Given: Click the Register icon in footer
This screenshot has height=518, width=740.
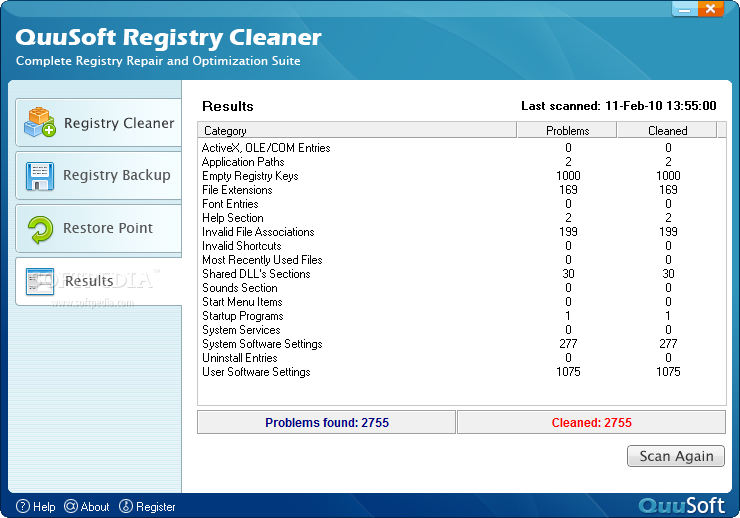Looking at the screenshot, I should (126, 506).
